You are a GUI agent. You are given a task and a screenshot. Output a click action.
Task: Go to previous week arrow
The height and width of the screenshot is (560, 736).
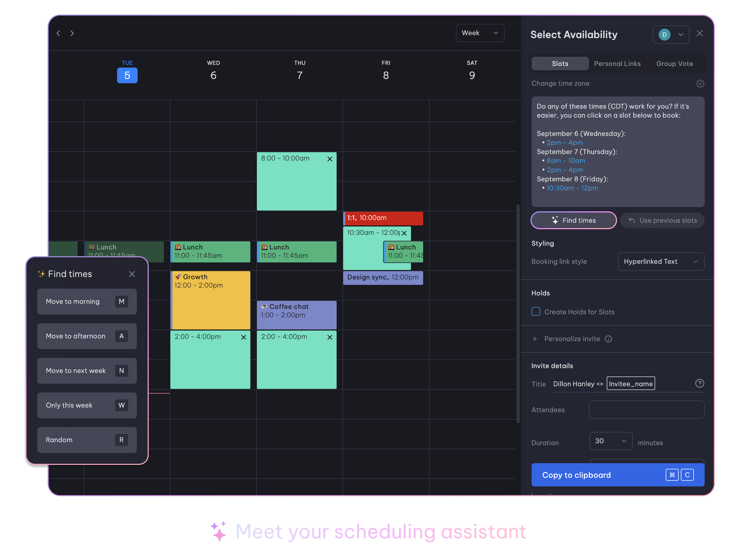click(x=58, y=33)
